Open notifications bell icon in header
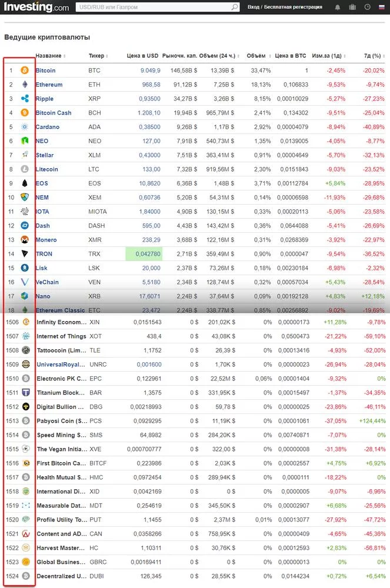 [x=338, y=7]
